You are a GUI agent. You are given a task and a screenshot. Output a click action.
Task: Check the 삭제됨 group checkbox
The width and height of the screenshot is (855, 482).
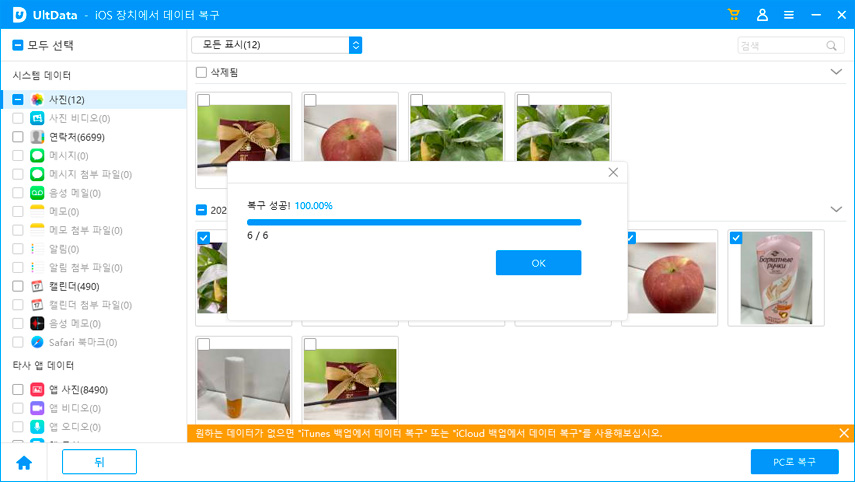[x=201, y=72]
